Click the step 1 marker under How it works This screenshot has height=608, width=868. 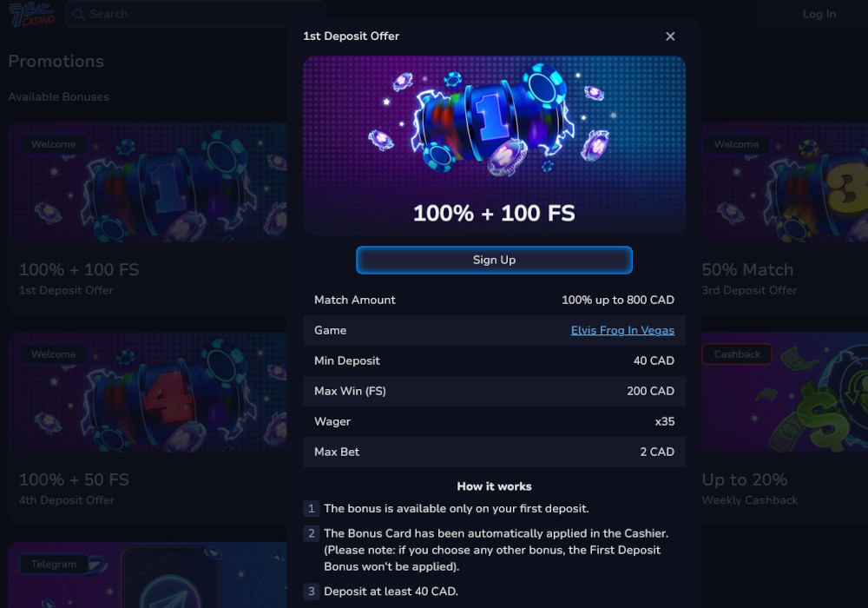coord(311,508)
